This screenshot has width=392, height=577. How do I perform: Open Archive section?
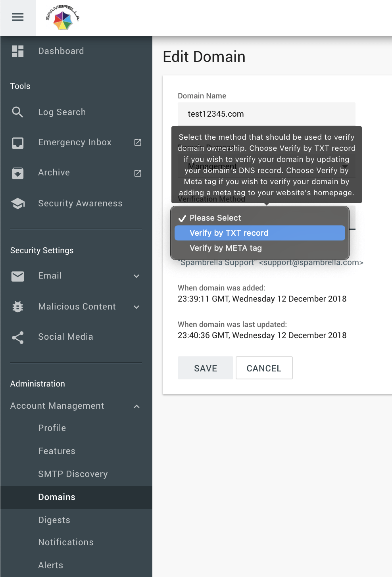54,172
